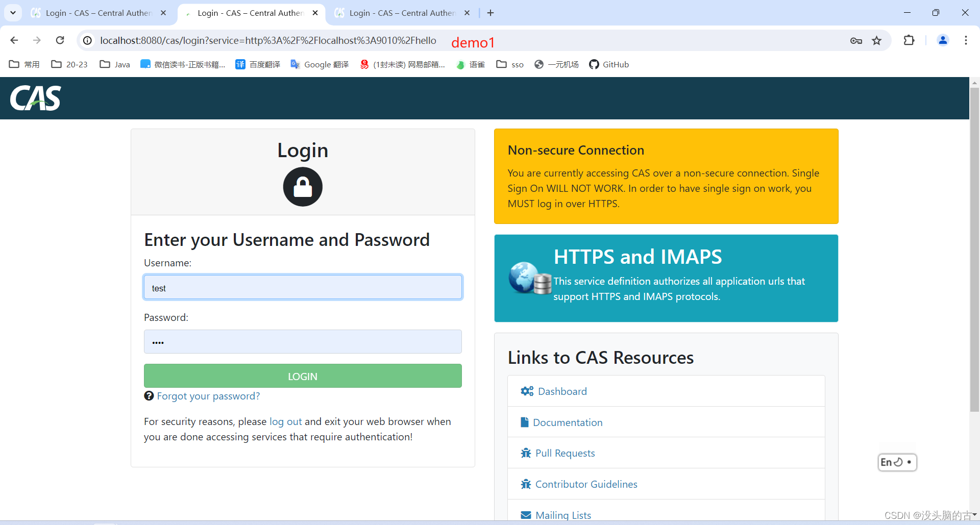The width and height of the screenshot is (980, 525).
Task: Close the active second Login - CAS tab
Action: [315, 13]
